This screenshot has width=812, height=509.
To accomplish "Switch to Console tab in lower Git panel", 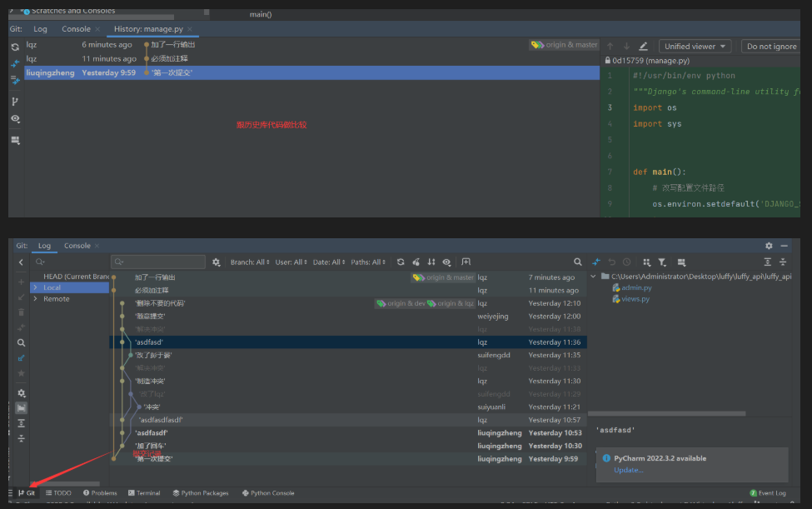I will click(x=77, y=246).
